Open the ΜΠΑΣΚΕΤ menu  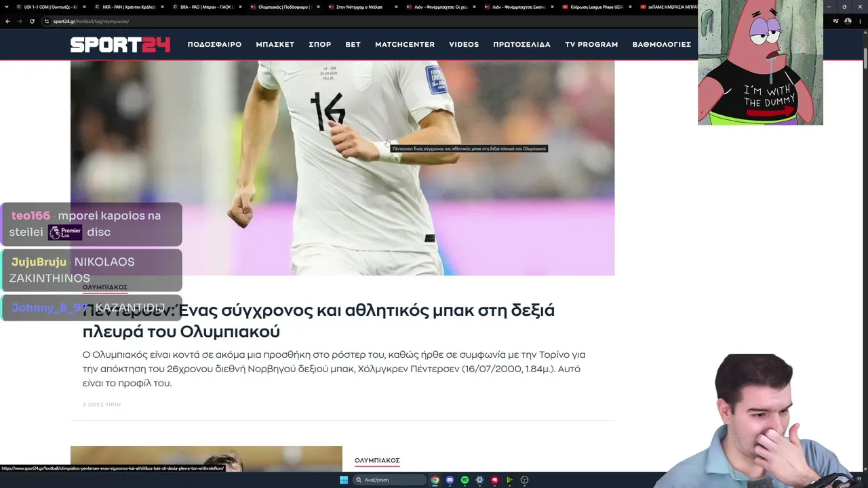pos(275,45)
